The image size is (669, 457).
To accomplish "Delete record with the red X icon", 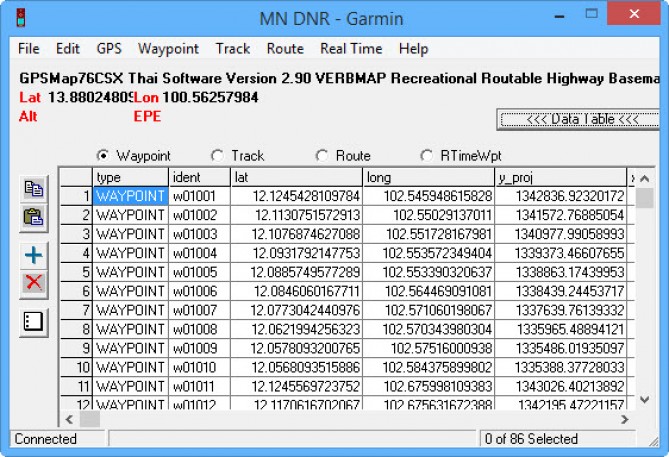I will click(x=34, y=283).
